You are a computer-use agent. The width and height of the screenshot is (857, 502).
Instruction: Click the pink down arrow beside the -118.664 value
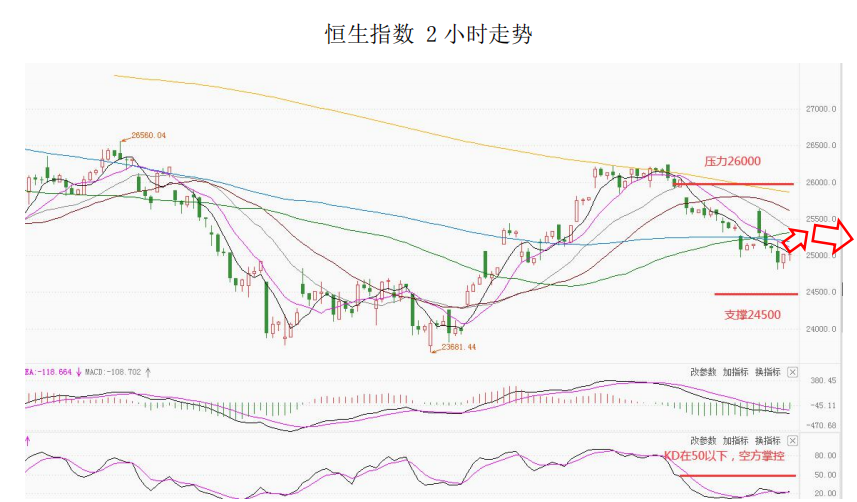coord(79,372)
